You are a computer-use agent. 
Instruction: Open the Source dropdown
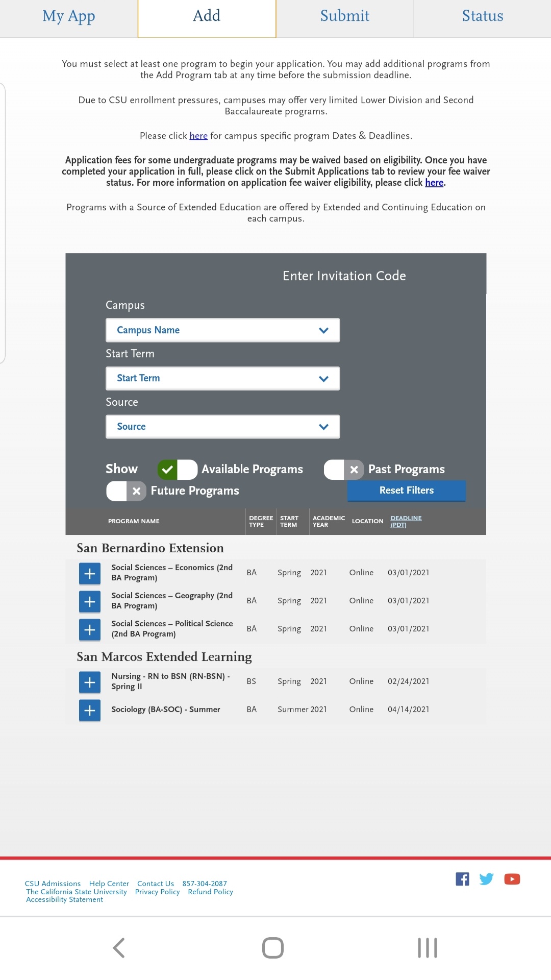[222, 427]
